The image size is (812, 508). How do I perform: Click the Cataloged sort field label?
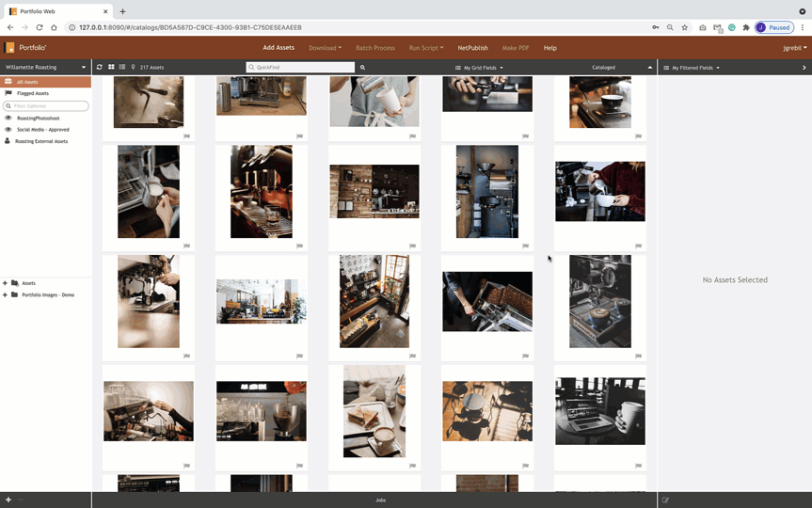click(603, 68)
